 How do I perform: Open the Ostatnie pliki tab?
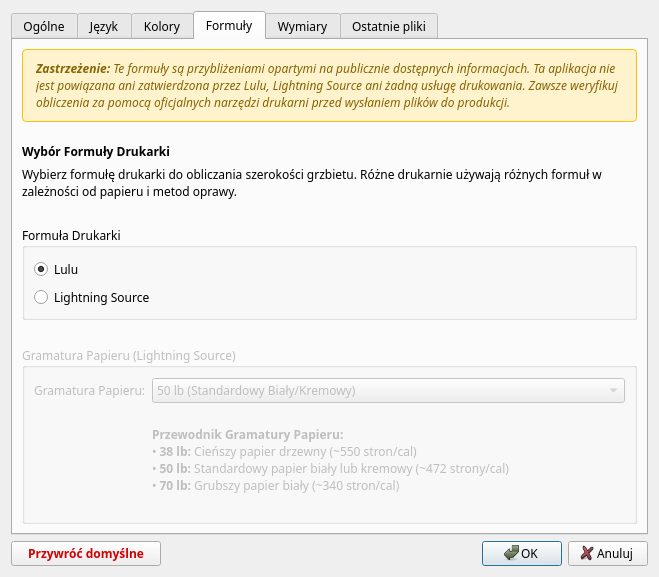[389, 27]
